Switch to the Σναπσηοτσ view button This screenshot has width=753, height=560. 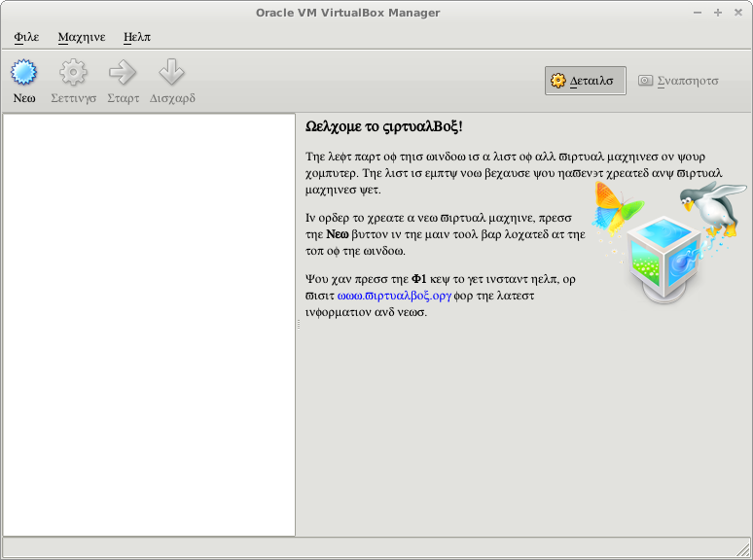[x=678, y=81]
